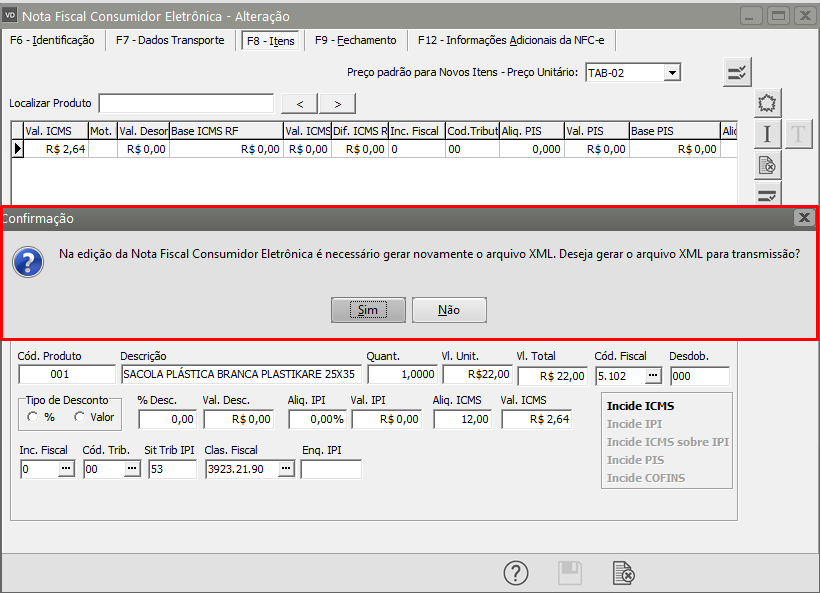Switch to the F6 - Identificação tab
This screenshot has width=820, height=593.
tap(51, 40)
